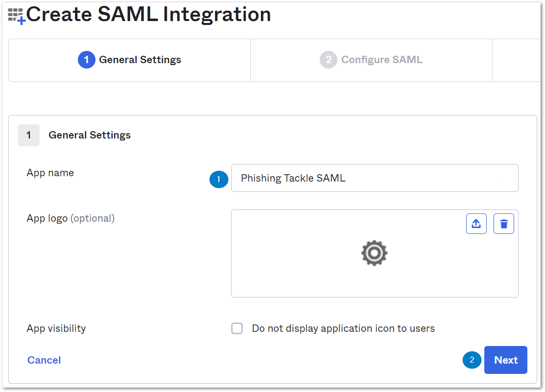
Task: Click the upload icon to add app logo
Action: click(476, 223)
